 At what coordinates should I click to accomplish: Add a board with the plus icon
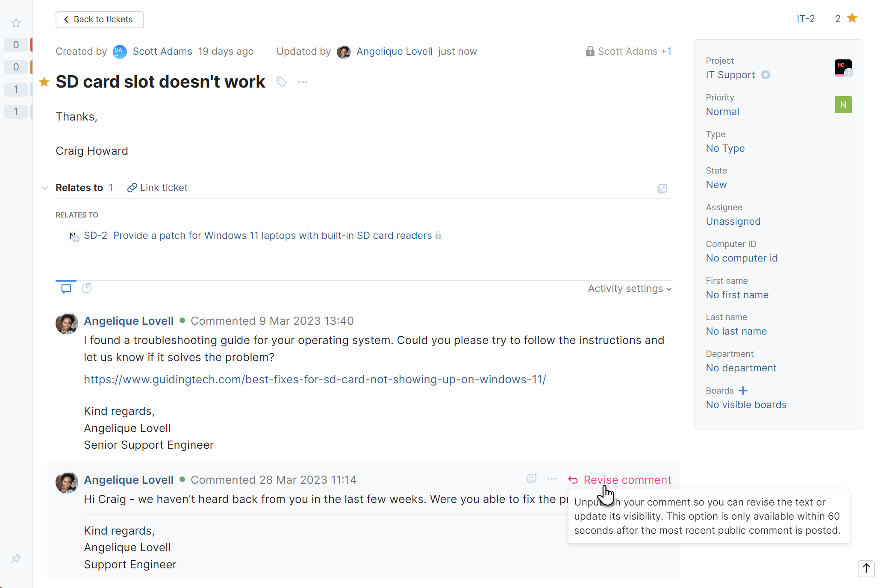(x=743, y=391)
